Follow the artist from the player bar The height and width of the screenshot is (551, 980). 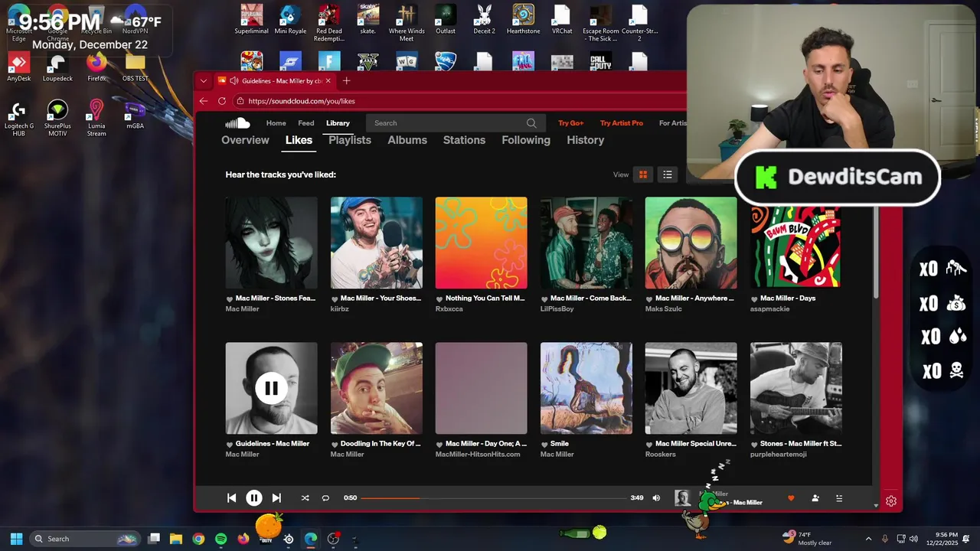(815, 498)
